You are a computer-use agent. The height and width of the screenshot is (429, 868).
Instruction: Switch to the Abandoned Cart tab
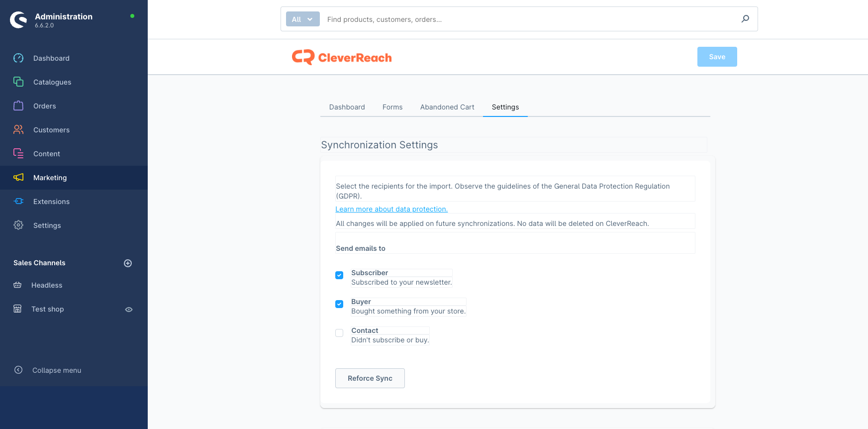click(447, 107)
